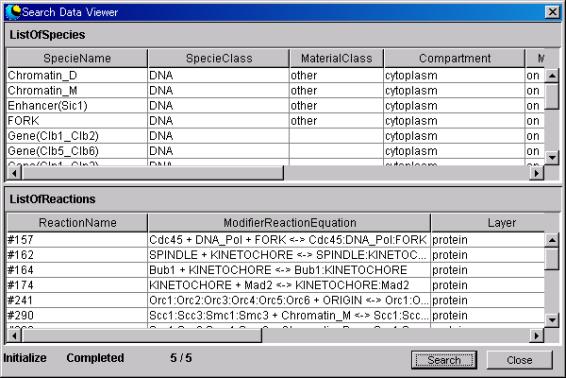Viewport: 566px width, 378px height.
Task: Select reaction #164 name cell
Action: coord(77,270)
